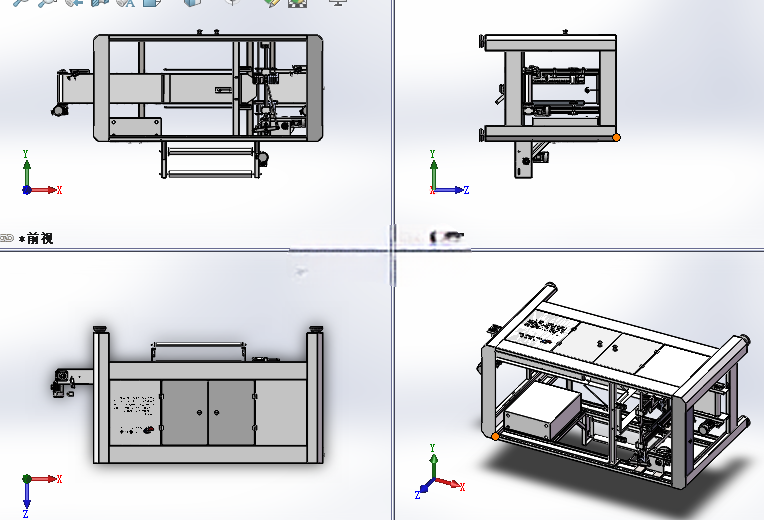Activate the Section View tool
The height and width of the screenshot is (520, 764).
pyautogui.click(x=100, y=2)
